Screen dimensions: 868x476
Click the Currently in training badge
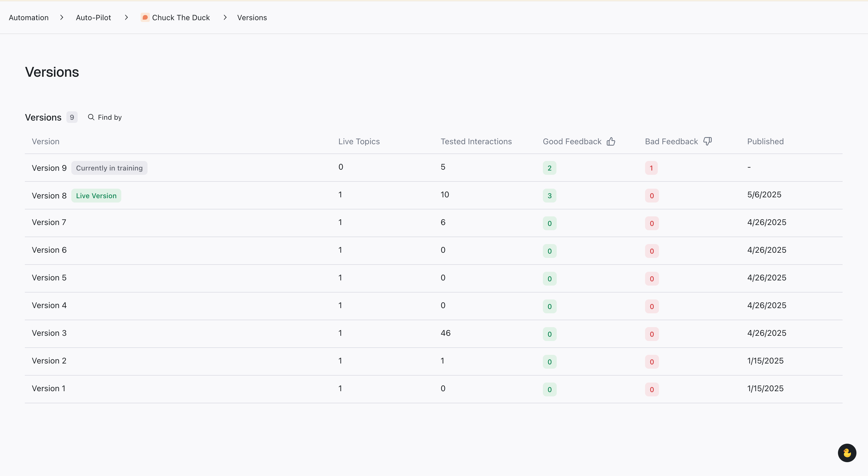click(109, 168)
